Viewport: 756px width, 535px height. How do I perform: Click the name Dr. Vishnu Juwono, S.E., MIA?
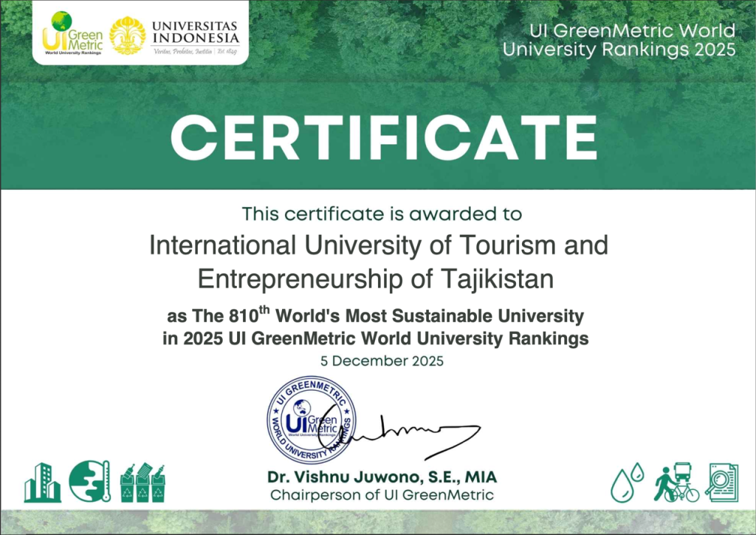click(382, 477)
